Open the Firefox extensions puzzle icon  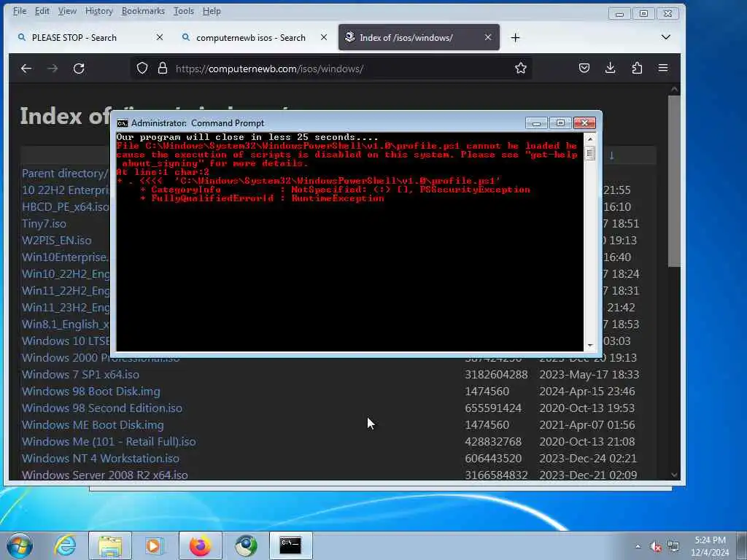(x=637, y=68)
